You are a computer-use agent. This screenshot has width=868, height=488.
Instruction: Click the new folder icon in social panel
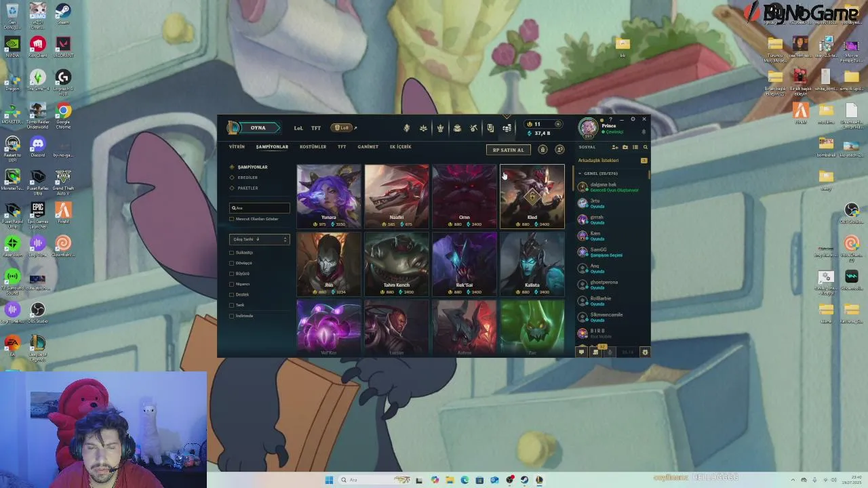pyautogui.click(x=625, y=147)
